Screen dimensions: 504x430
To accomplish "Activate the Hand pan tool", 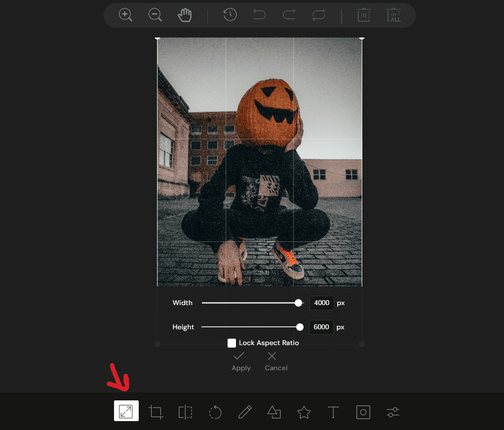I will (x=185, y=15).
